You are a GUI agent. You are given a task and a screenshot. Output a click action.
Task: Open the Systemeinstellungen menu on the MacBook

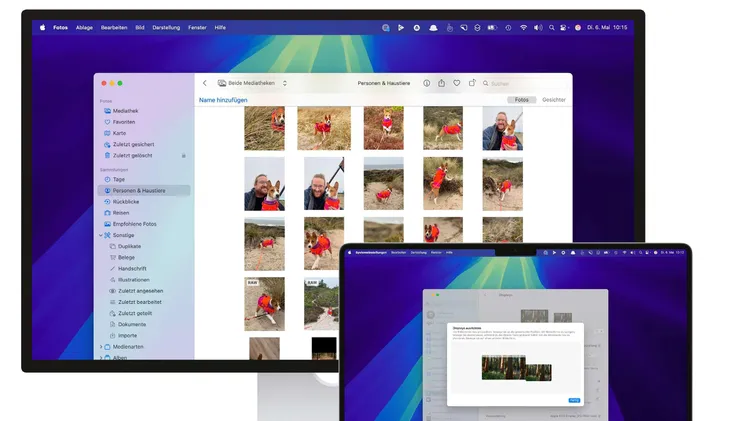370,252
